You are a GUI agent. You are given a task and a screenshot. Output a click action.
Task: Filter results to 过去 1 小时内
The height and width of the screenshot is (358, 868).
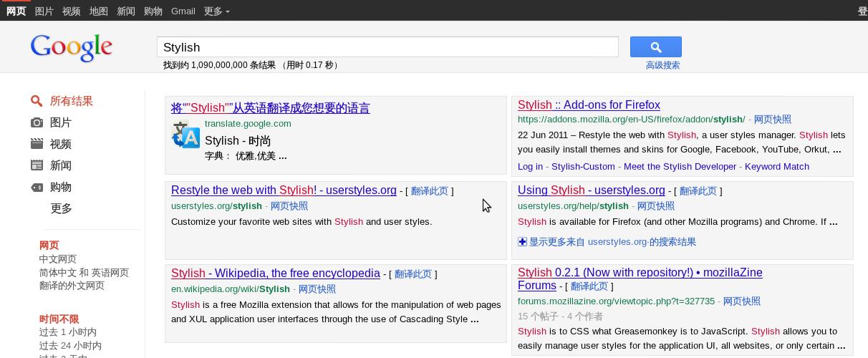click(x=68, y=332)
